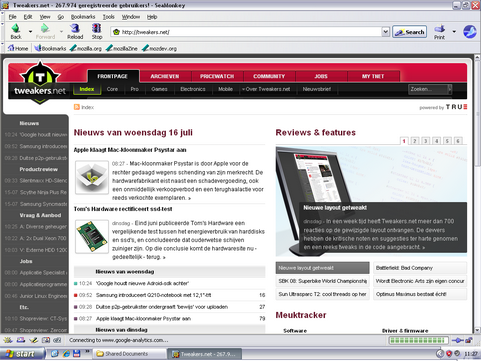Screen dimensions: 481x361
Task: Reload the page with the Reload icon
Action: click(75, 29)
